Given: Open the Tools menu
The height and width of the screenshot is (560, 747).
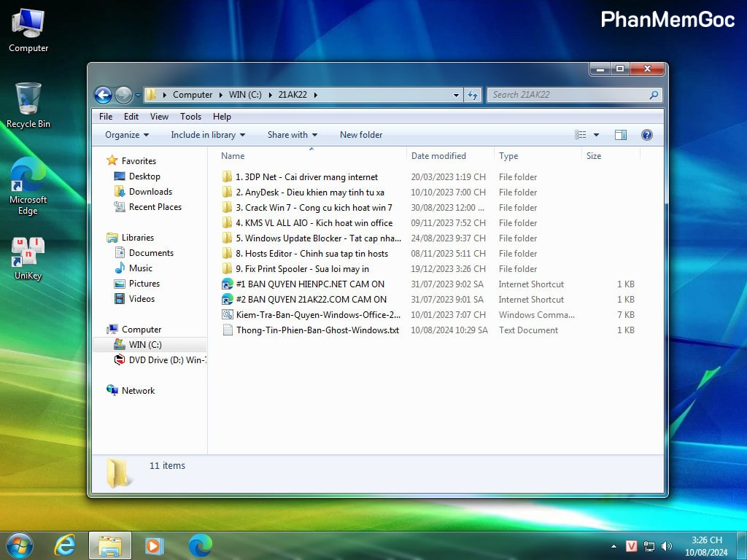Looking at the screenshot, I should pos(190,117).
